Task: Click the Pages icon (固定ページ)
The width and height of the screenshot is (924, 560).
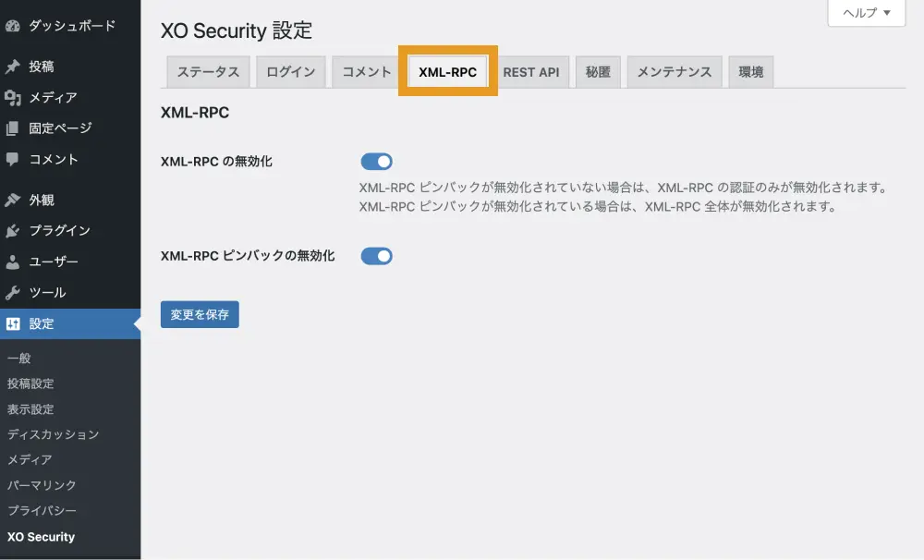Action: [13, 128]
